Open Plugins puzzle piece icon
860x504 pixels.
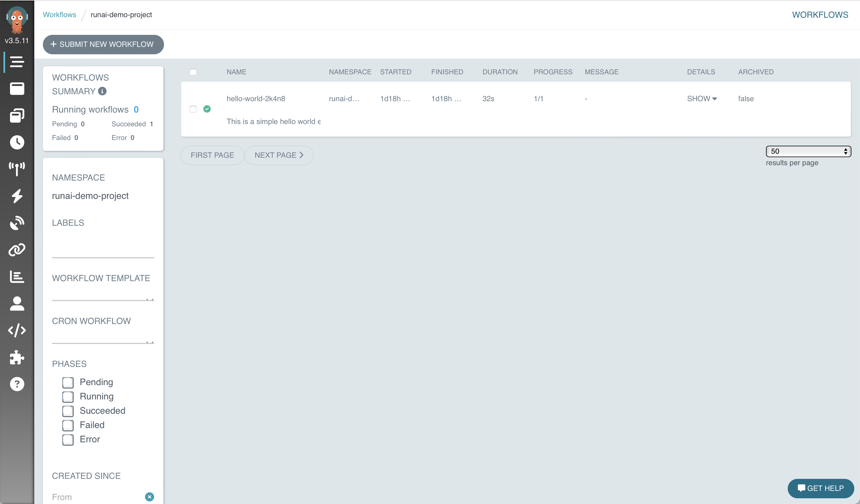click(17, 357)
